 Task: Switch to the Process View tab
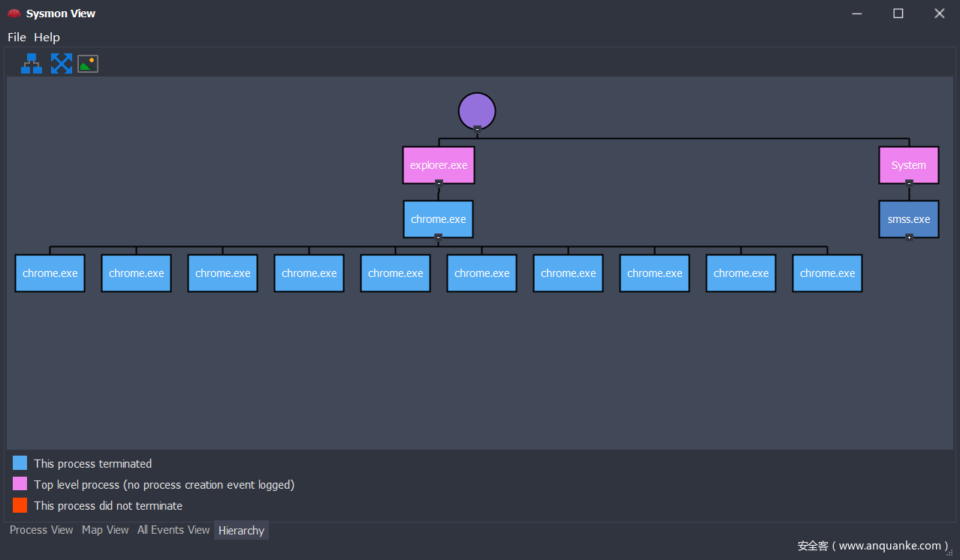pos(41,530)
